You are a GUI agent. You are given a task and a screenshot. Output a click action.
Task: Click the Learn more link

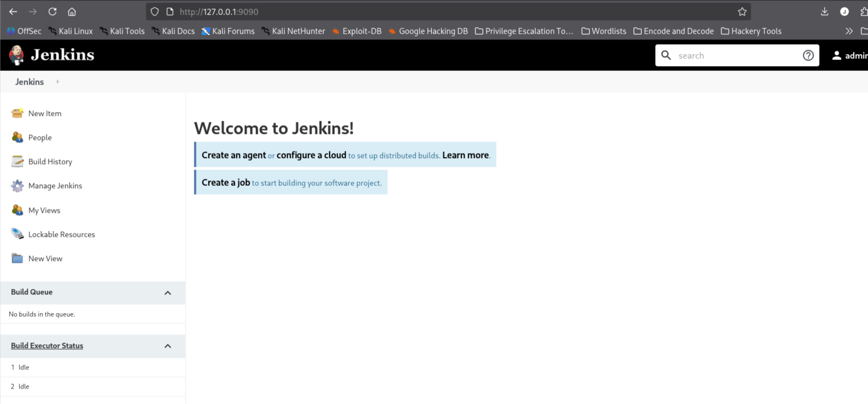click(465, 155)
